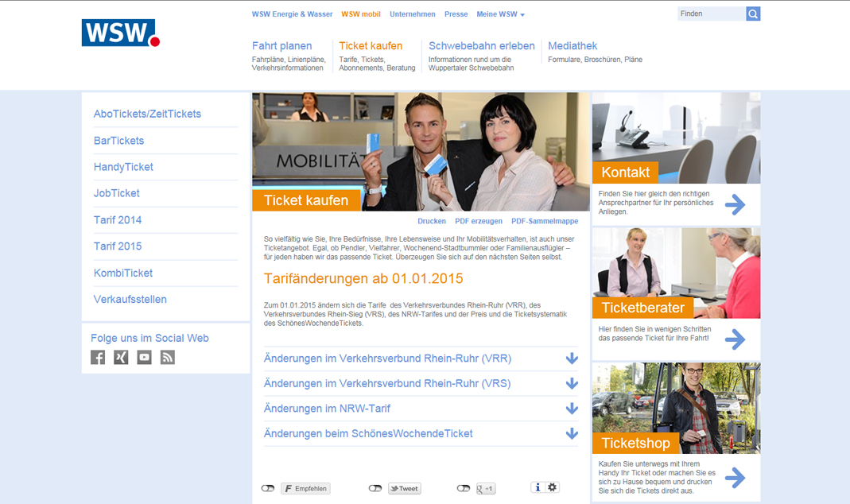Expand Änderungen im Verkehrsverbund Rhein-Ruhr (VRS)

[421, 383]
